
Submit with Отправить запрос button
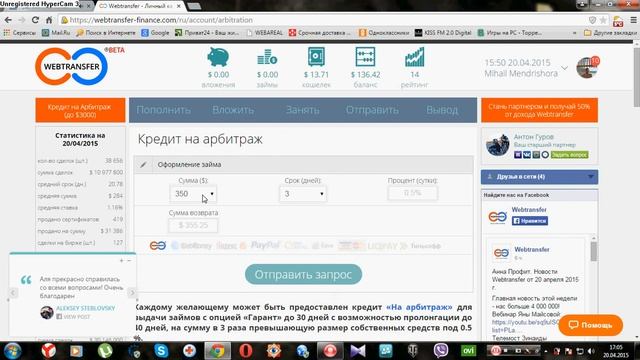click(303, 274)
